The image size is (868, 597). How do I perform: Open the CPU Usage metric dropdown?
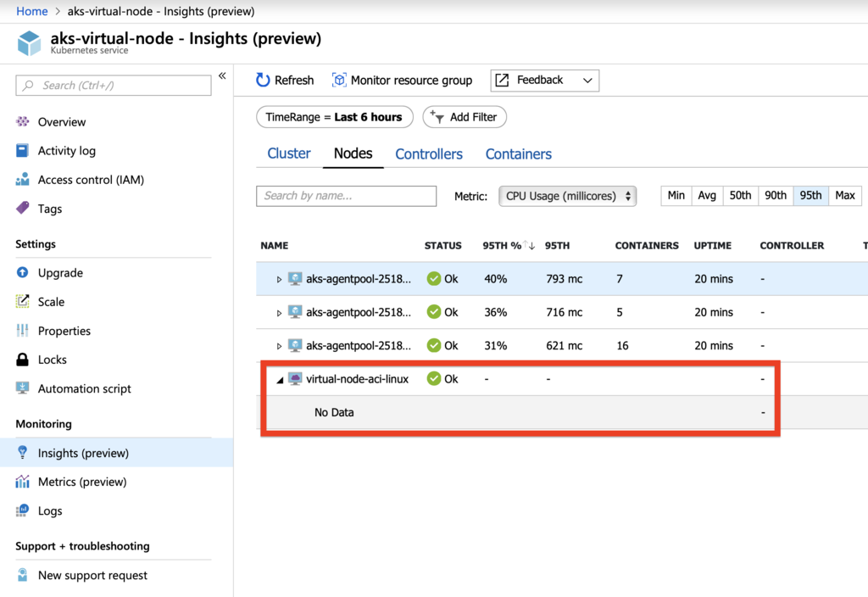point(568,196)
